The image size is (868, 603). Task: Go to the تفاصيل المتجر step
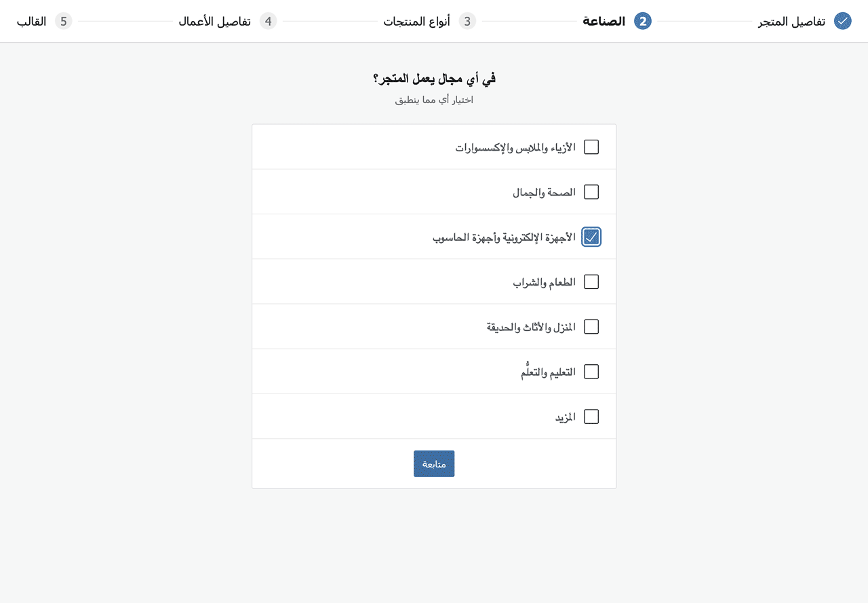pos(791,21)
